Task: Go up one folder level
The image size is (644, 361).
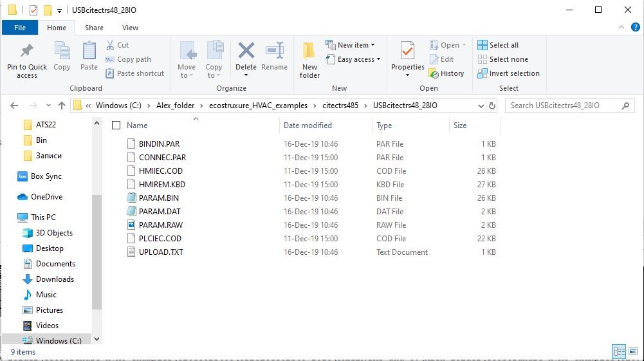Action: pyautogui.click(x=62, y=106)
